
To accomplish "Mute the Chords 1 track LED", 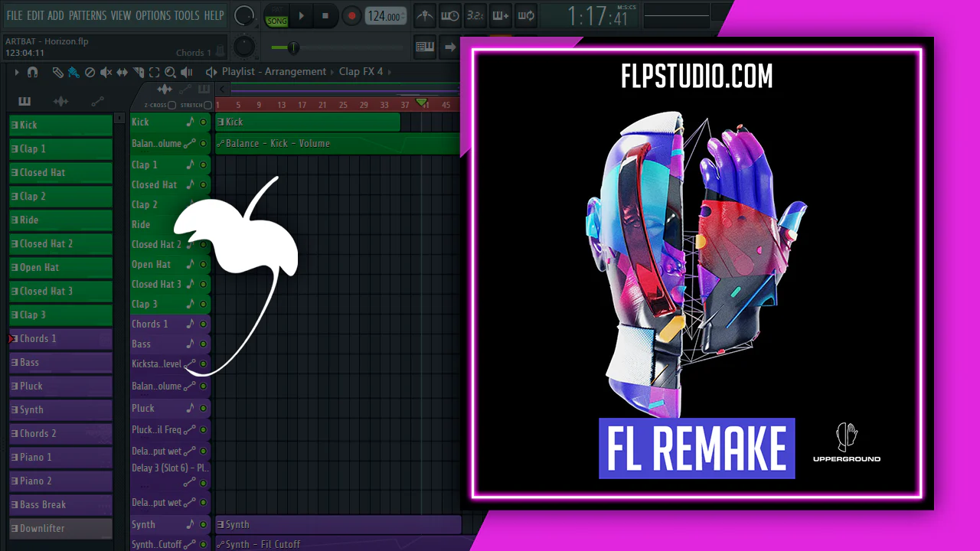I will 203,324.
